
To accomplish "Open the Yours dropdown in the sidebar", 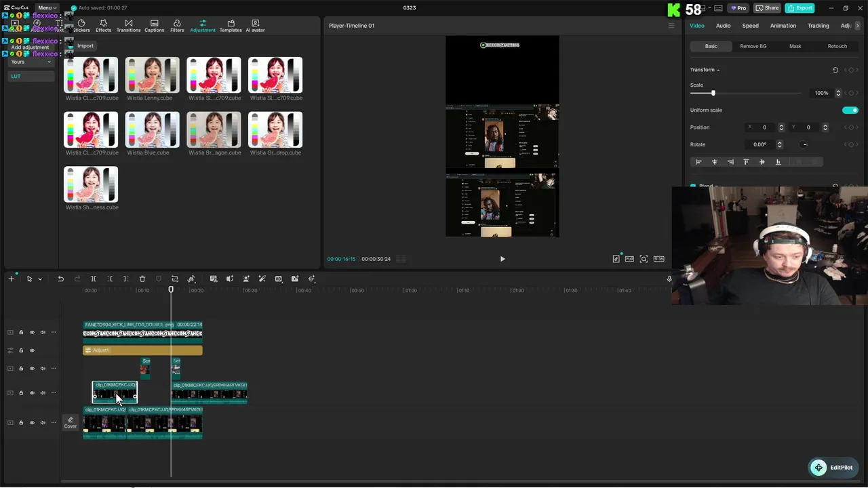I will [x=31, y=62].
